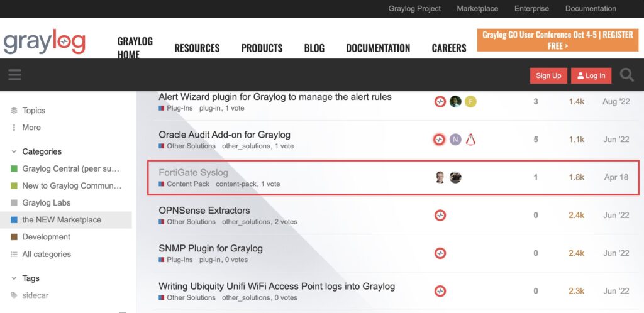Click Graylog avatar on Oracle Audit row
The height and width of the screenshot is (313, 644).
coord(440,140)
